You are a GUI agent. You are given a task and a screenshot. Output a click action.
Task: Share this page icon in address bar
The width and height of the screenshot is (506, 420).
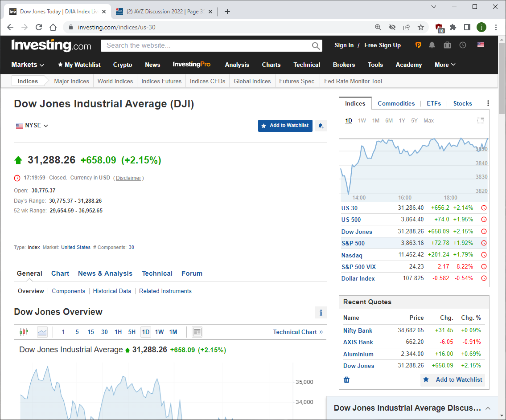(x=407, y=28)
